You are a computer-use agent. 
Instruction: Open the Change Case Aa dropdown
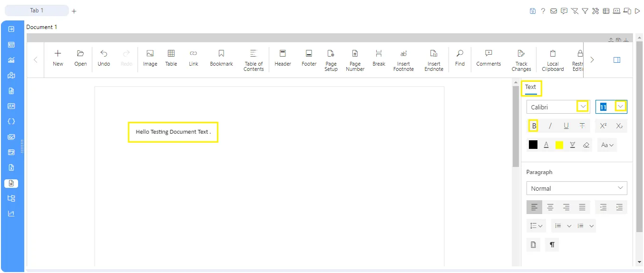click(x=607, y=145)
